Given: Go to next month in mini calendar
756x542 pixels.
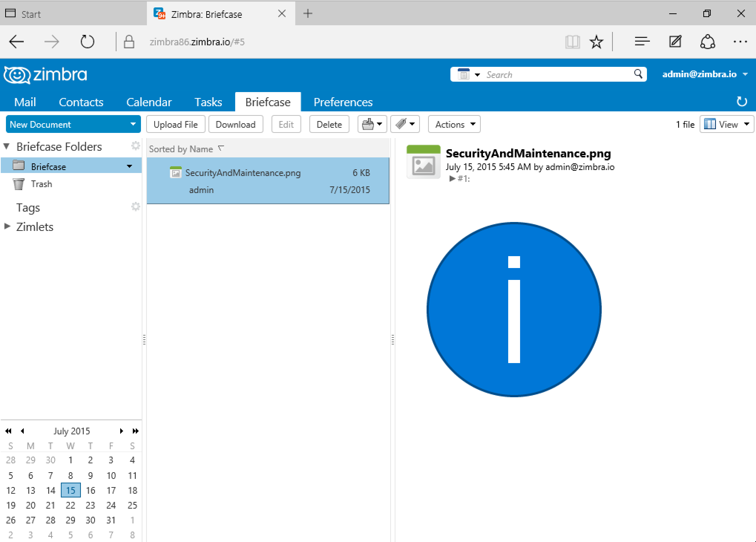Looking at the screenshot, I should pyautogui.click(x=121, y=431).
